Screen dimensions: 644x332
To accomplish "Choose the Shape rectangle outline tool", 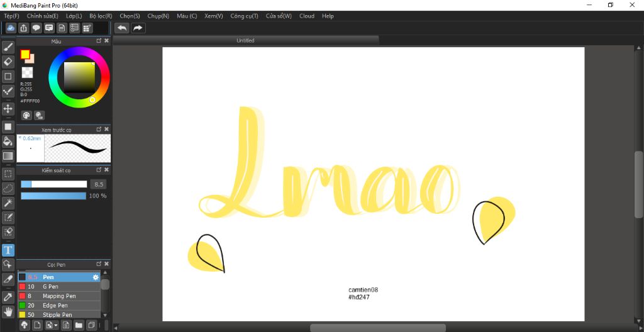I will (8, 77).
